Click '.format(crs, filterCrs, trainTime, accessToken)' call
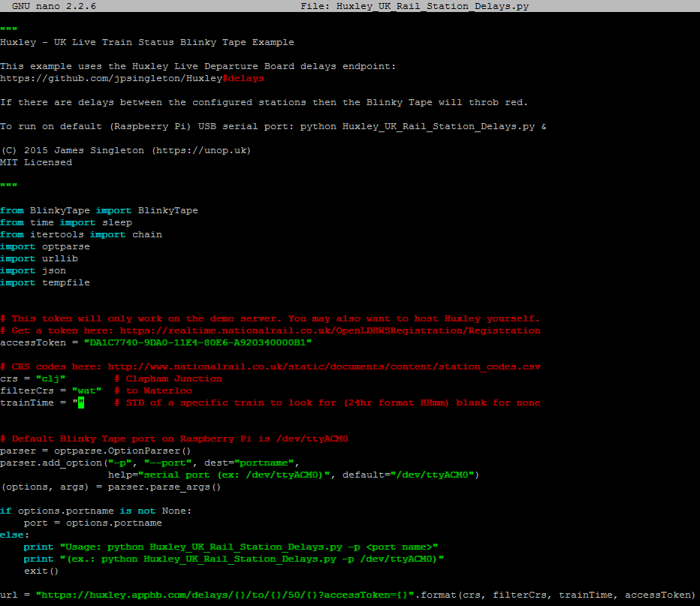Image resolution: width=700 pixels, height=606 pixels. click(557, 595)
